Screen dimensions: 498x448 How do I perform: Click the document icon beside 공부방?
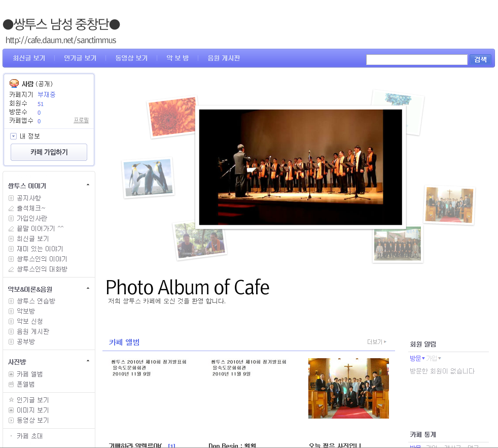pyautogui.click(x=11, y=342)
